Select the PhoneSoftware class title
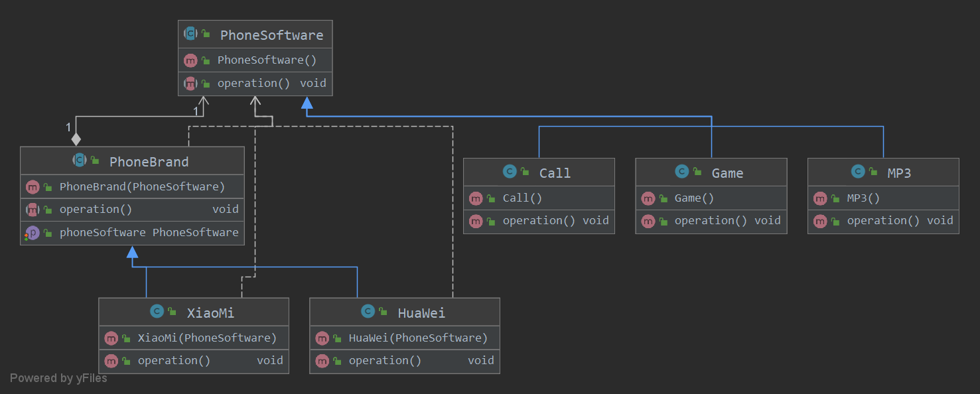The image size is (980, 394). tap(272, 35)
